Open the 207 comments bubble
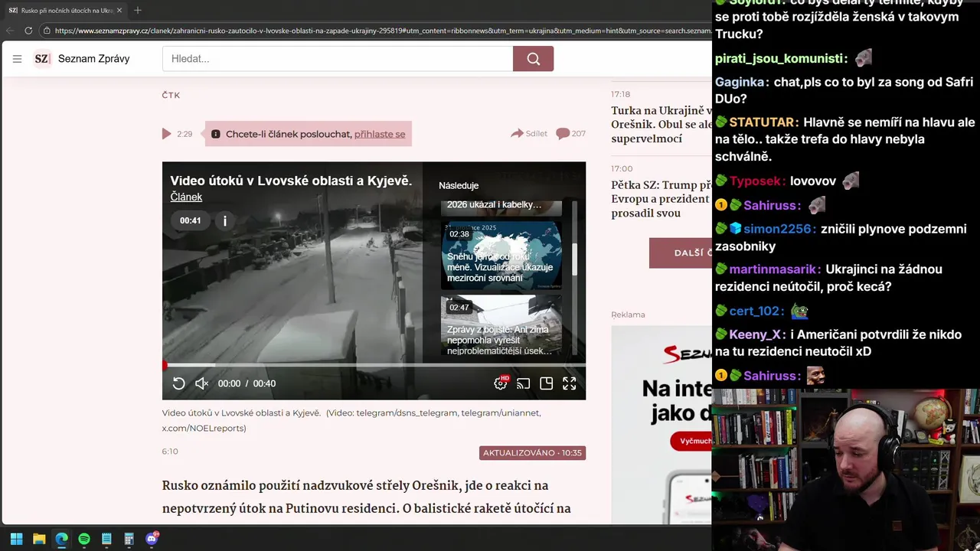 tap(570, 133)
